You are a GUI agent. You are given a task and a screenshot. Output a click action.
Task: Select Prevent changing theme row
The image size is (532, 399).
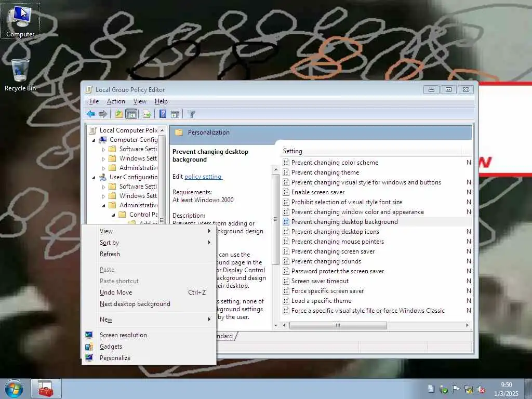coord(376,172)
